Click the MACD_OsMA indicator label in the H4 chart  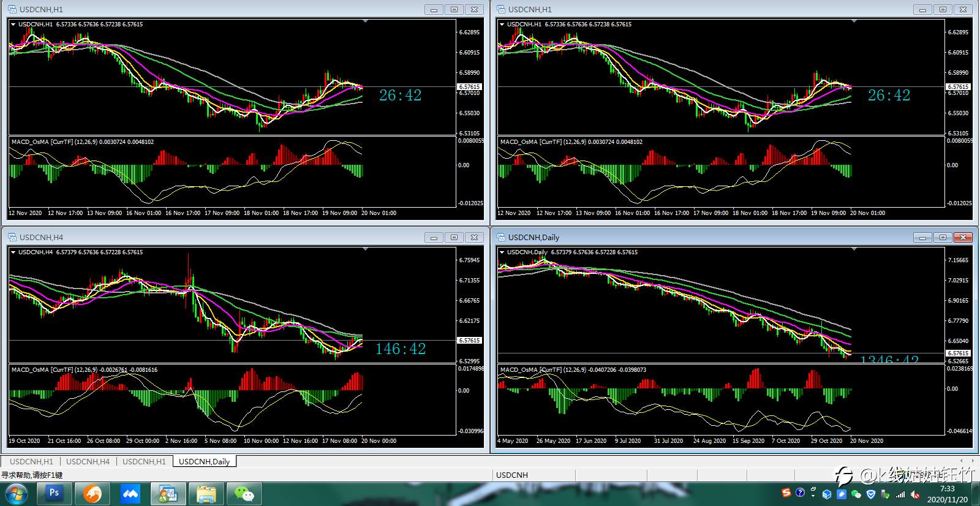85,369
